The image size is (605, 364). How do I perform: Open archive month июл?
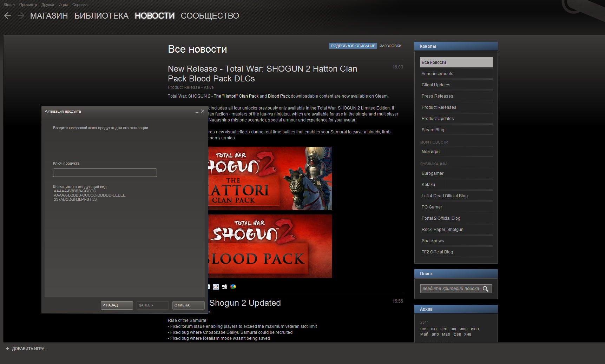tap(463, 329)
